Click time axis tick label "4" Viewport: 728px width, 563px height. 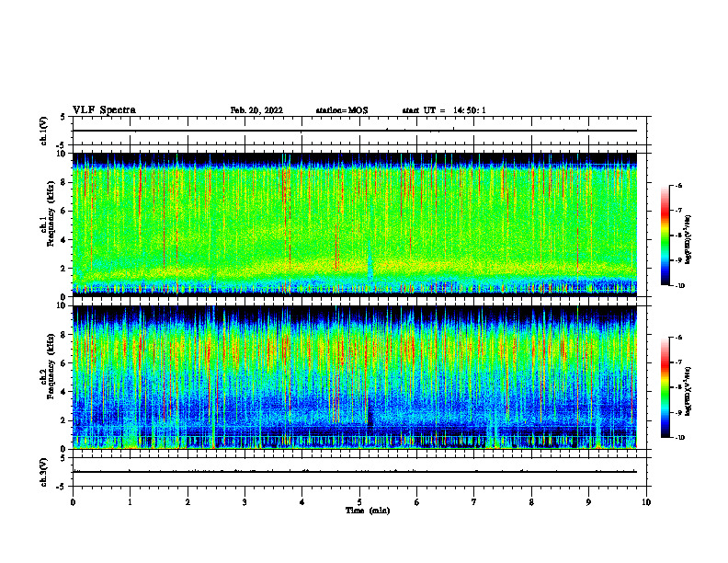tap(301, 502)
